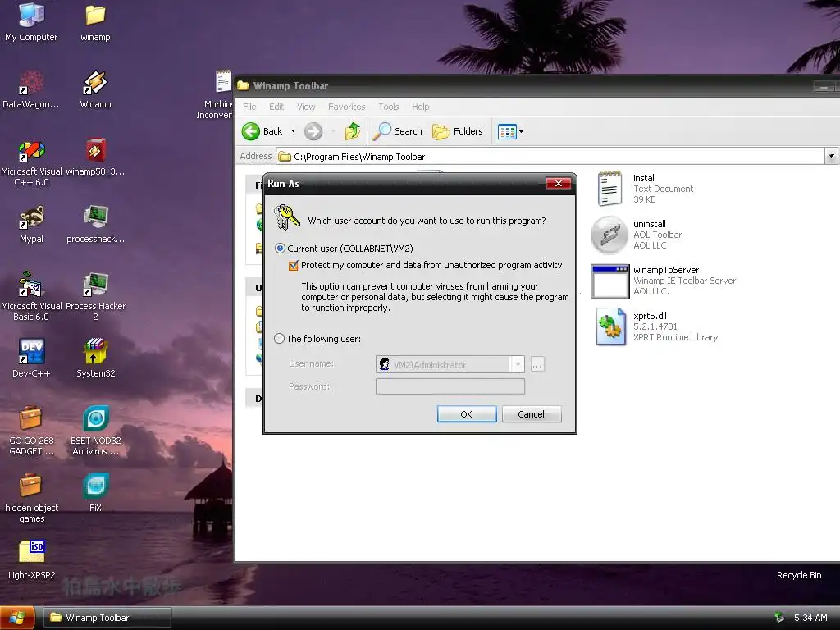Open the Mypal browser shortcut
Screen dimensions: 840x630
(x=31, y=225)
